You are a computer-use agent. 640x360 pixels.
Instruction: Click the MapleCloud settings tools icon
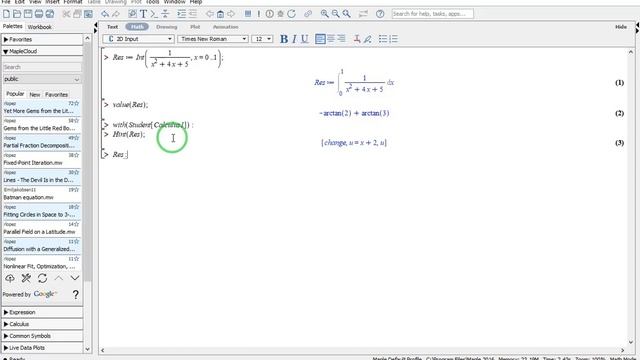click(26, 278)
